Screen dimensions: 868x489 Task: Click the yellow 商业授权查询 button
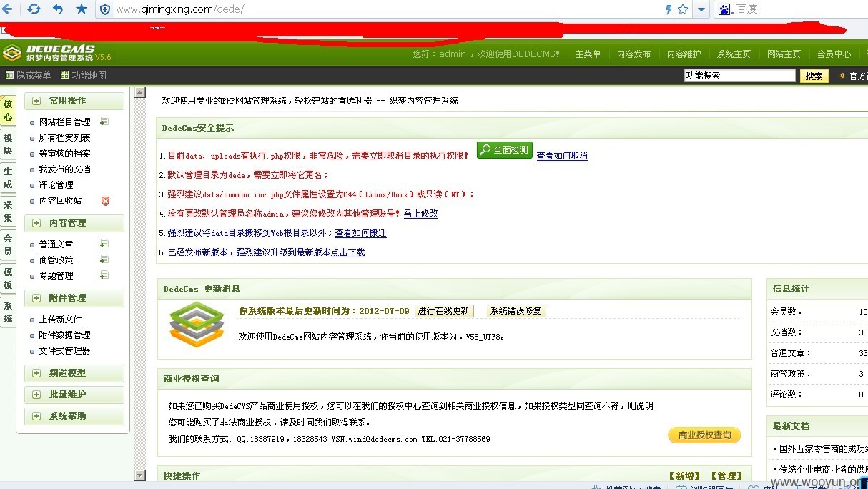[x=704, y=435]
